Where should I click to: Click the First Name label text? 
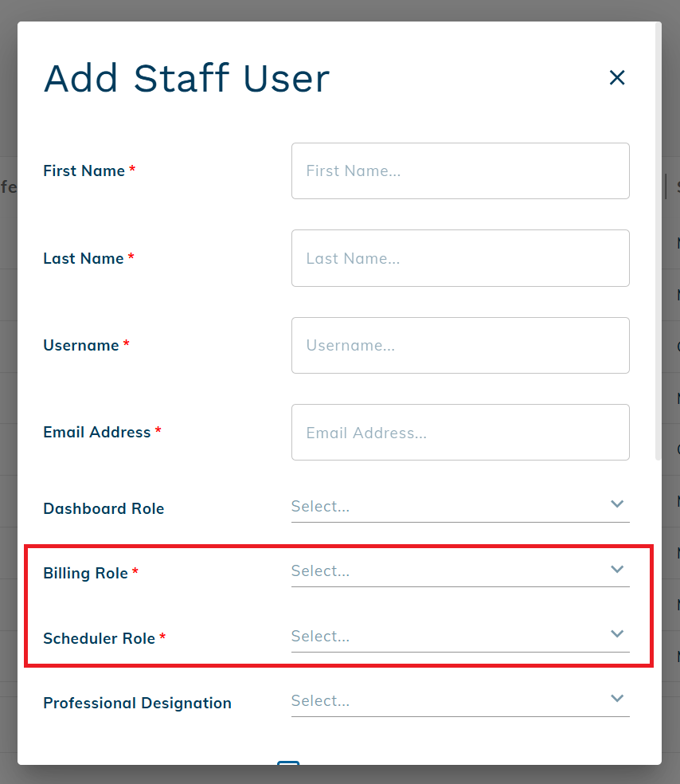point(84,171)
